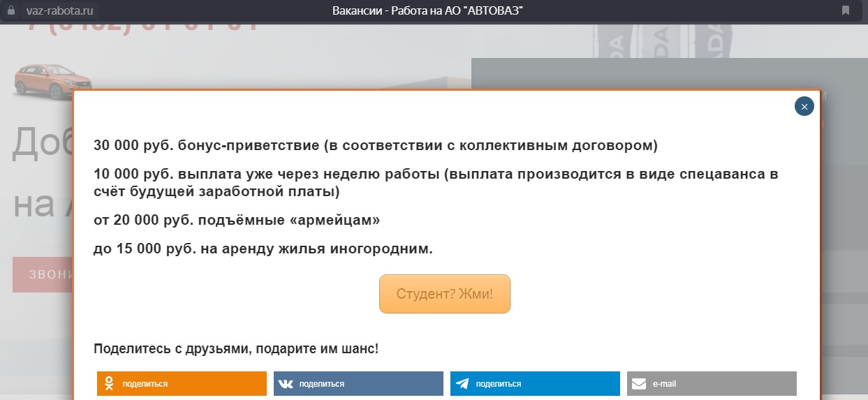Share via the VK button
Image resolution: width=868 pixels, height=400 pixels.
point(358,383)
